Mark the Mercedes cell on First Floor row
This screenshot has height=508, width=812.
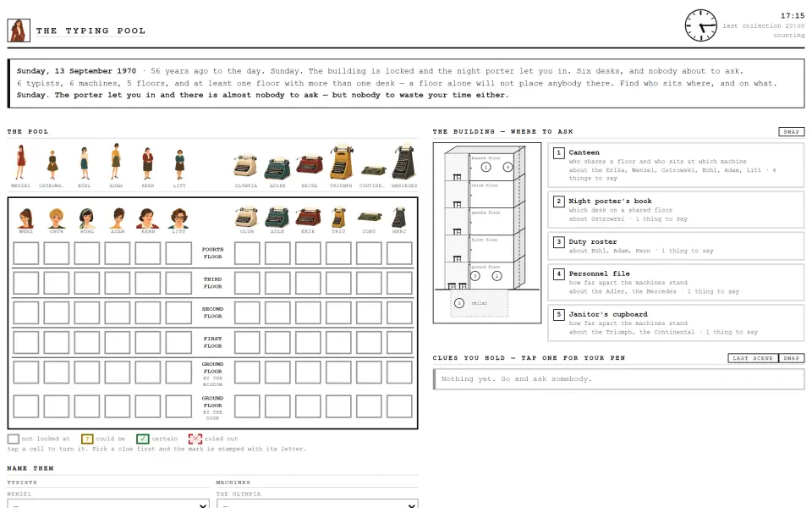(399, 343)
